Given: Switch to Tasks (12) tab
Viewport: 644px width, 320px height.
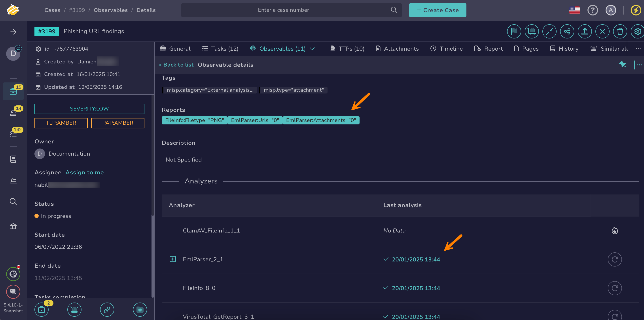Looking at the screenshot, I should (220, 49).
